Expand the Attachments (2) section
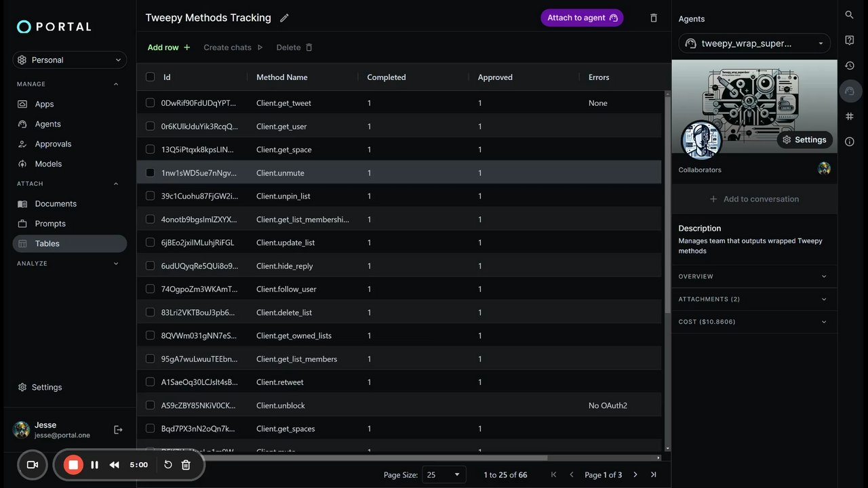 point(753,299)
